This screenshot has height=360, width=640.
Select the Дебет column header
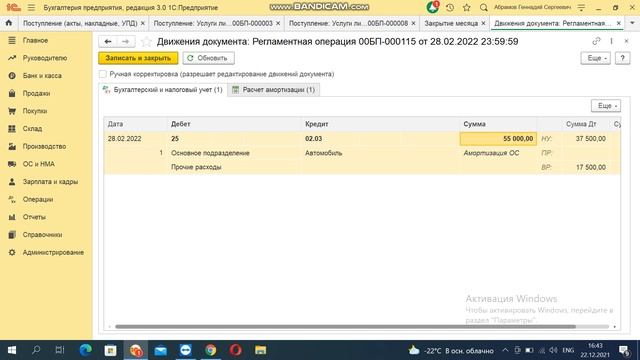pos(234,124)
